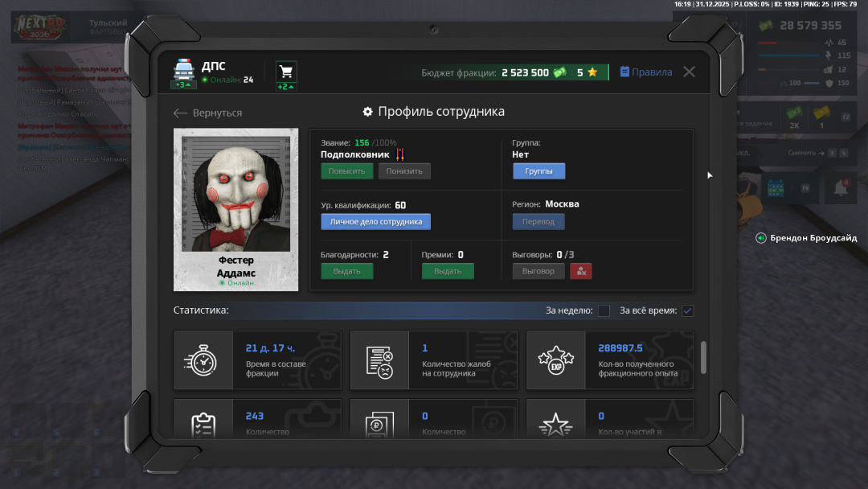Viewport: 868px width, 489px height.
Task: Click the gear icon beside Профиль сотрудника
Action: point(367,112)
